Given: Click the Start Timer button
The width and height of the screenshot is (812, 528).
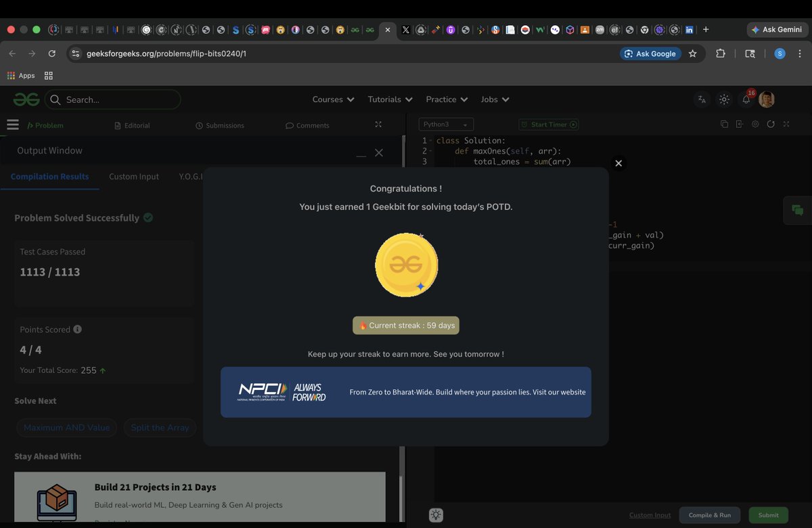Looking at the screenshot, I should (x=548, y=125).
